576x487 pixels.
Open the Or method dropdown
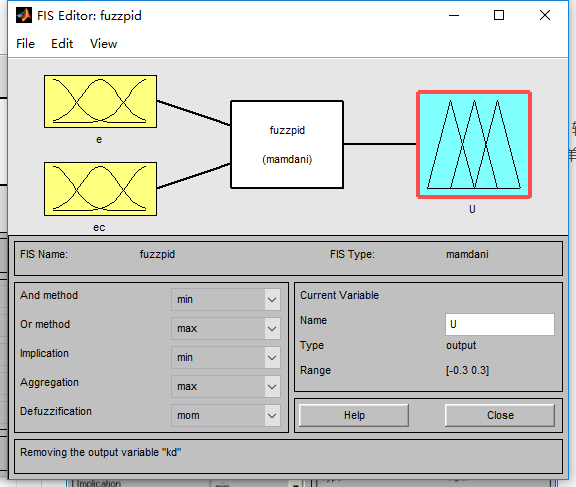[226, 328]
